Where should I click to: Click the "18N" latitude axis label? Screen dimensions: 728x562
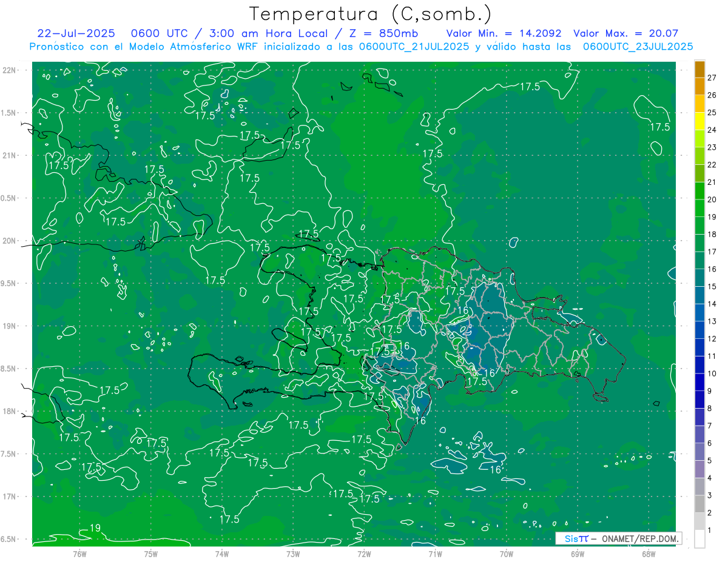click(10, 412)
